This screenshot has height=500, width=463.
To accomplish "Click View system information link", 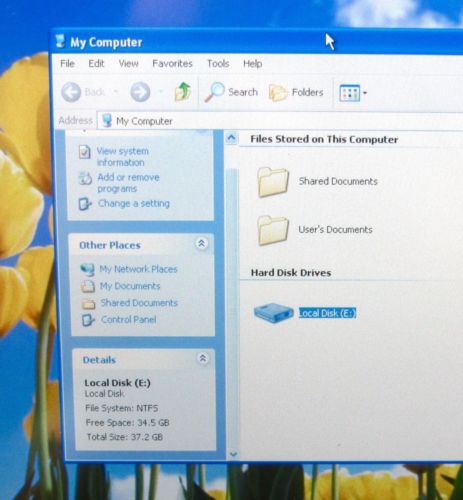I will [x=122, y=157].
